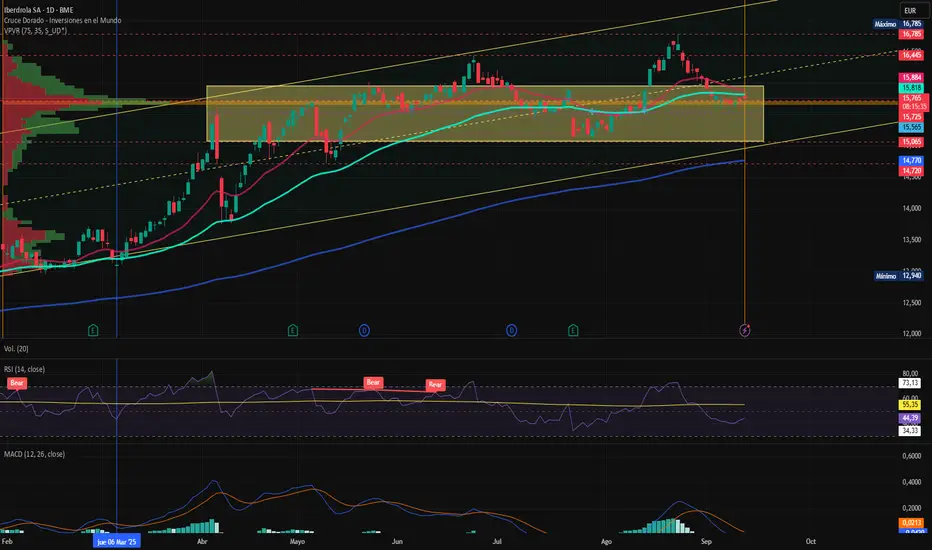The image size is (932, 550).
Task: Click the orange 0,0213 MACD tag
Action: pos(911,523)
